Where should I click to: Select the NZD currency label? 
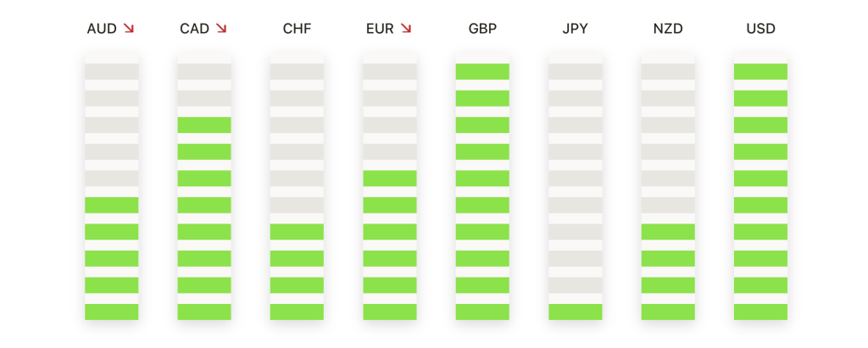point(668,29)
